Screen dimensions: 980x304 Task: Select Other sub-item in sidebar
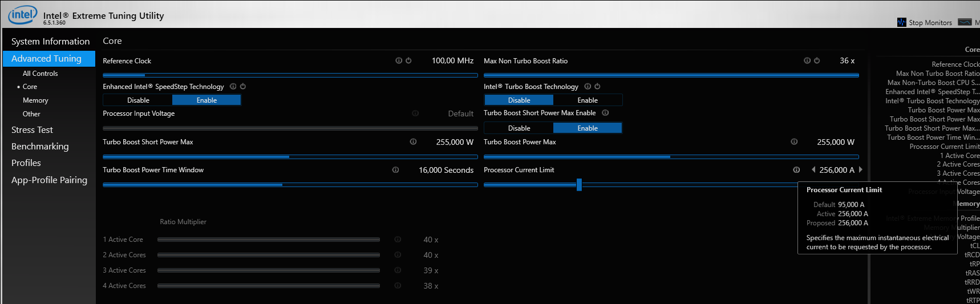31,114
